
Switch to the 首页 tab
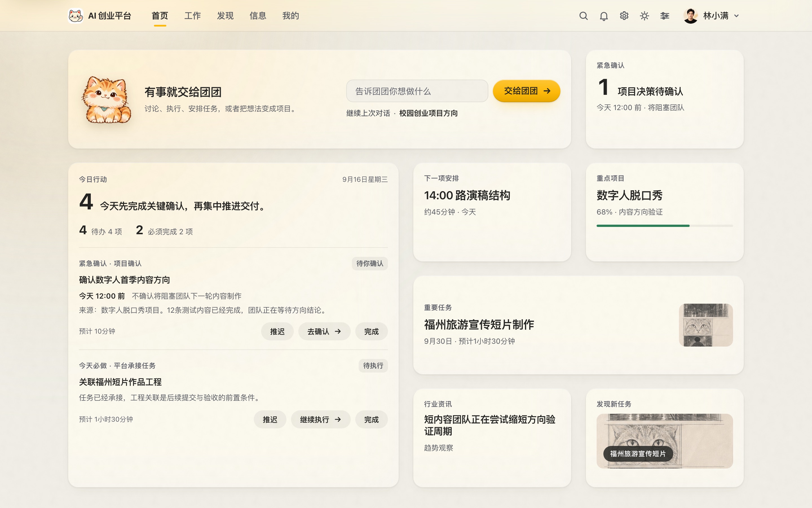[x=160, y=16]
